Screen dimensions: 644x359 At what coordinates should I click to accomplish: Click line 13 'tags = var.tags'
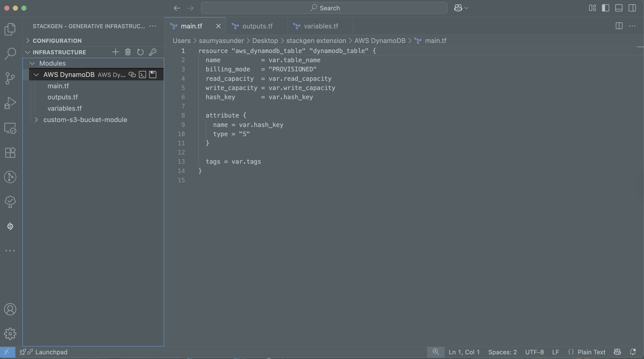[233, 162]
